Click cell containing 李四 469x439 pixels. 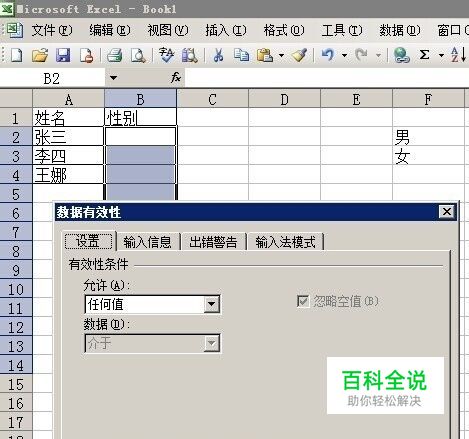tap(68, 156)
